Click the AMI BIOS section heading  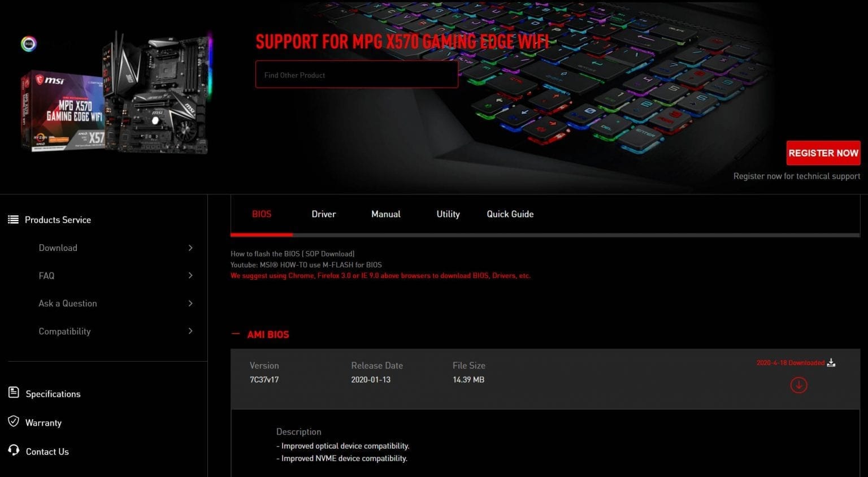(x=268, y=335)
